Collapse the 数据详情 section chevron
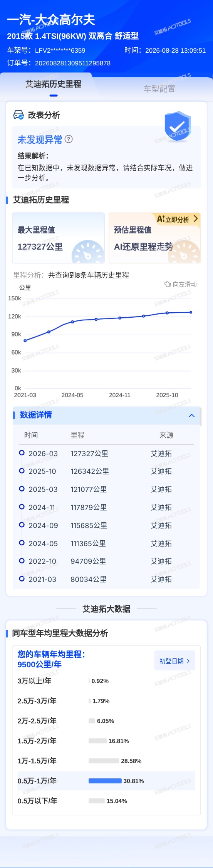 coord(192,416)
